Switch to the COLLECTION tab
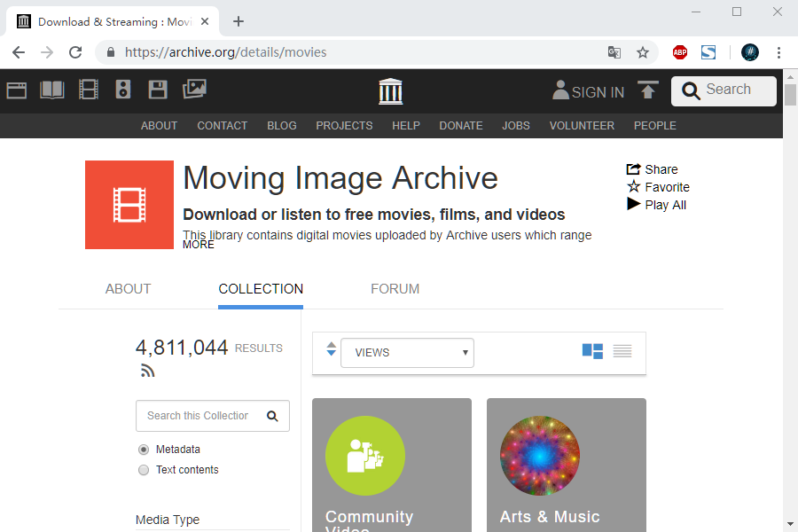 pos(261,289)
